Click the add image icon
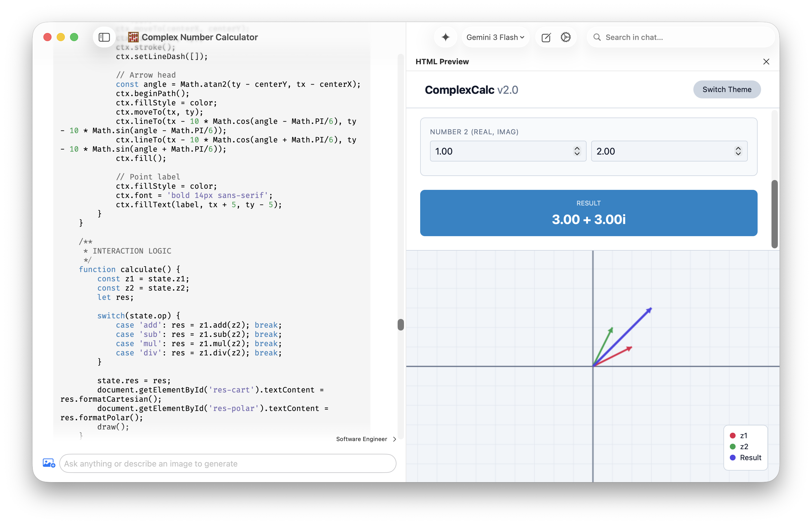 pos(49,463)
